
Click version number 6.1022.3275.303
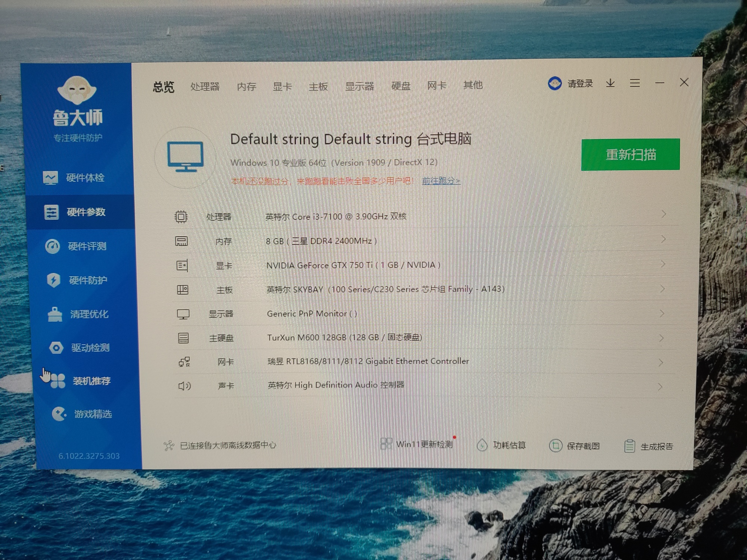[x=89, y=456]
